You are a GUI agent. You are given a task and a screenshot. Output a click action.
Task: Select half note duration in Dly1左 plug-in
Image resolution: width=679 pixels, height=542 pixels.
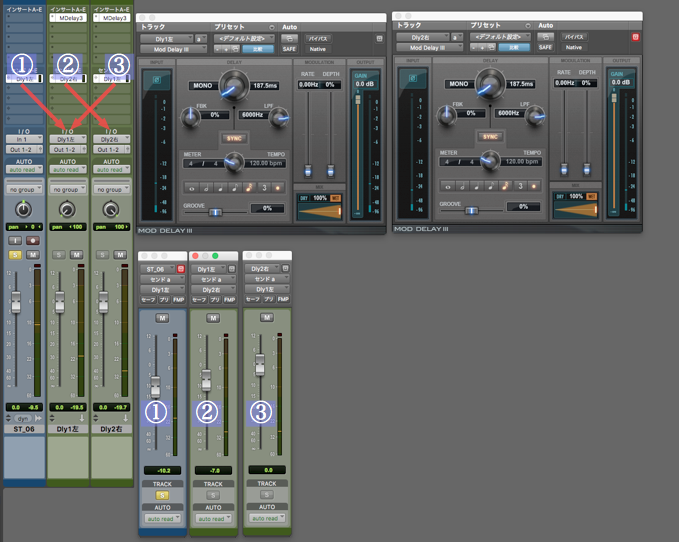pyautogui.click(x=206, y=188)
